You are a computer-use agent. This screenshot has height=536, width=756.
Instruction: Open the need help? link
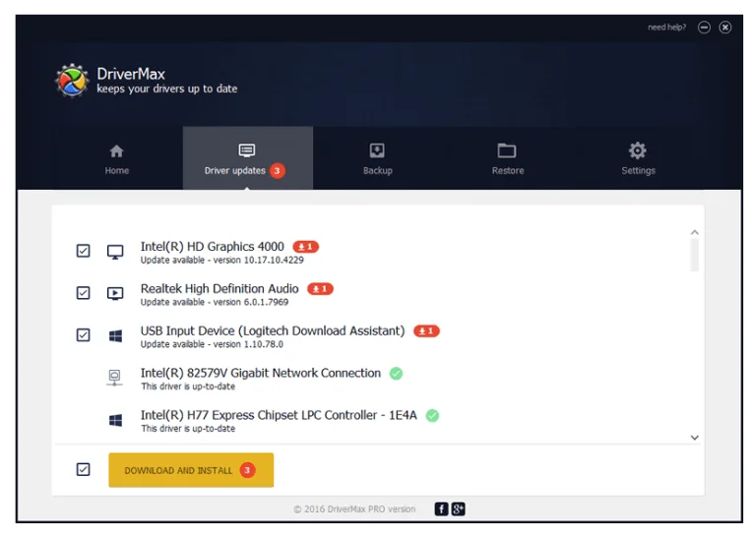point(666,28)
